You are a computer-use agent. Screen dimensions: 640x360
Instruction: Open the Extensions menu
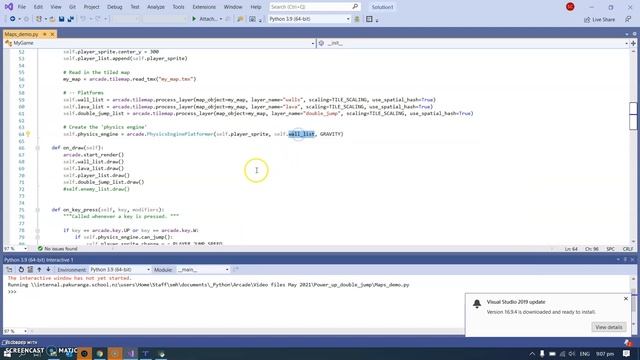[x=204, y=7]
